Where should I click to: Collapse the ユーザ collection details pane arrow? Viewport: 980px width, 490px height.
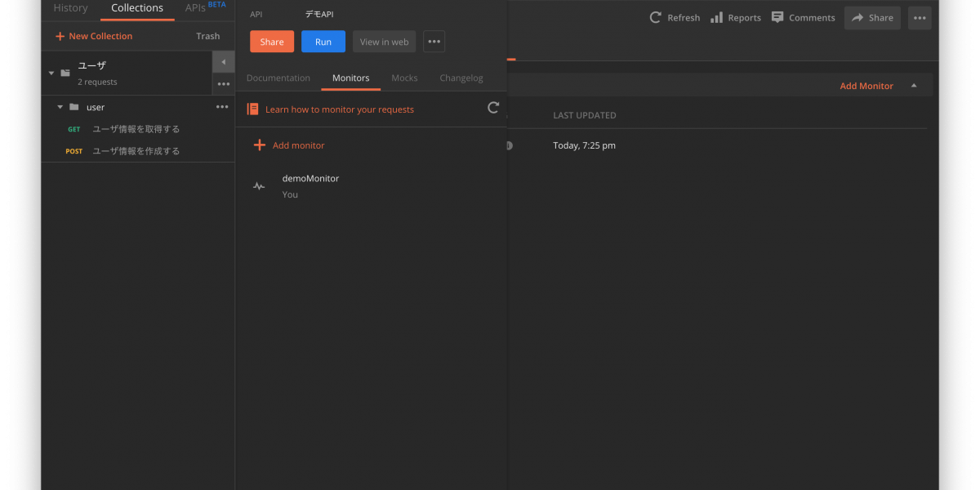coord(223,62)
